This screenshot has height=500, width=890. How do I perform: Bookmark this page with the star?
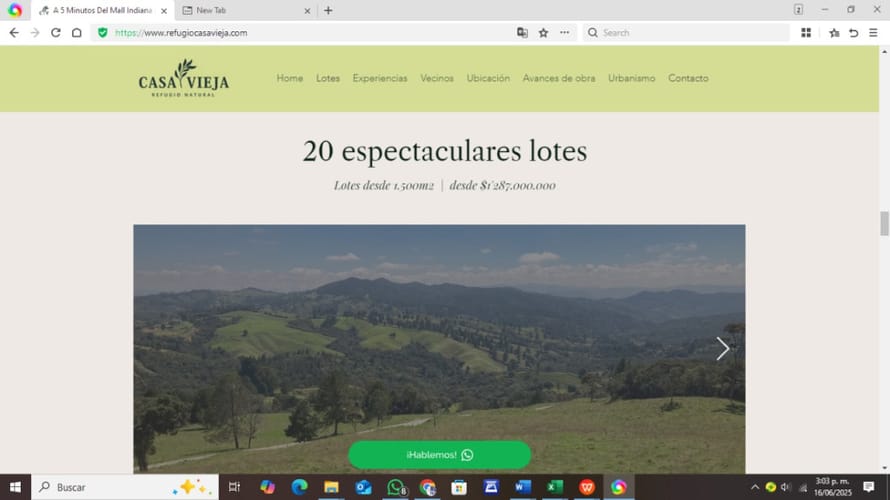tap(543, 33)
